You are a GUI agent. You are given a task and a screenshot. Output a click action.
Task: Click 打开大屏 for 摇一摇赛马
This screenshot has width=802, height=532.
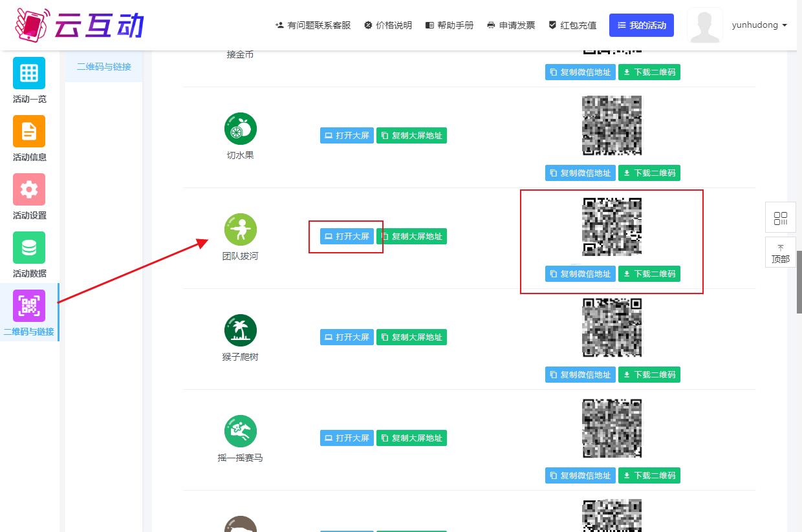click(347, 438)
